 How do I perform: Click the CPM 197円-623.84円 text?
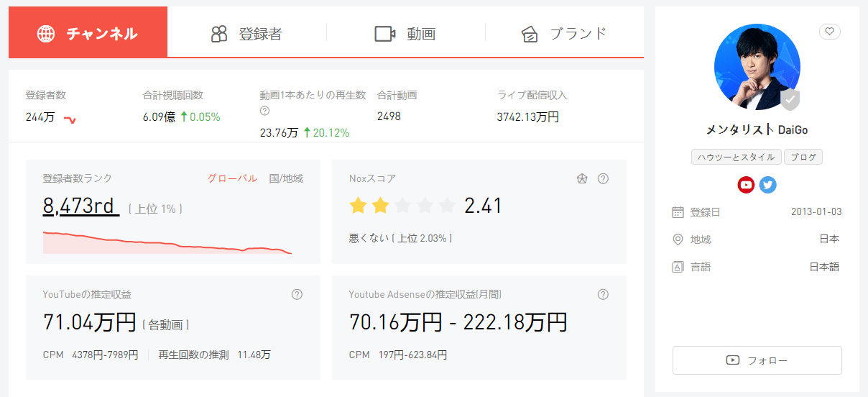(x=398, y=355)
